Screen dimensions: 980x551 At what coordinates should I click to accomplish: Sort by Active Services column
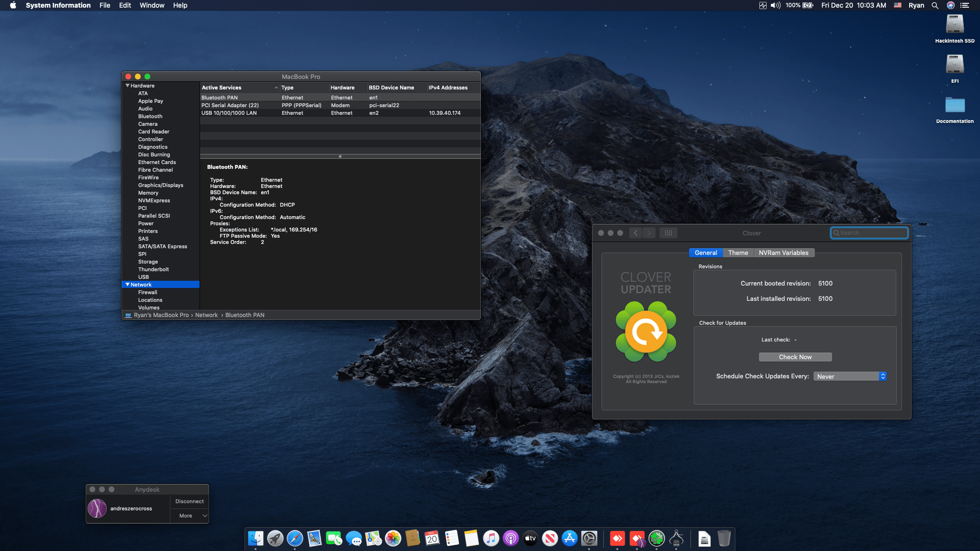click(240, 88)
